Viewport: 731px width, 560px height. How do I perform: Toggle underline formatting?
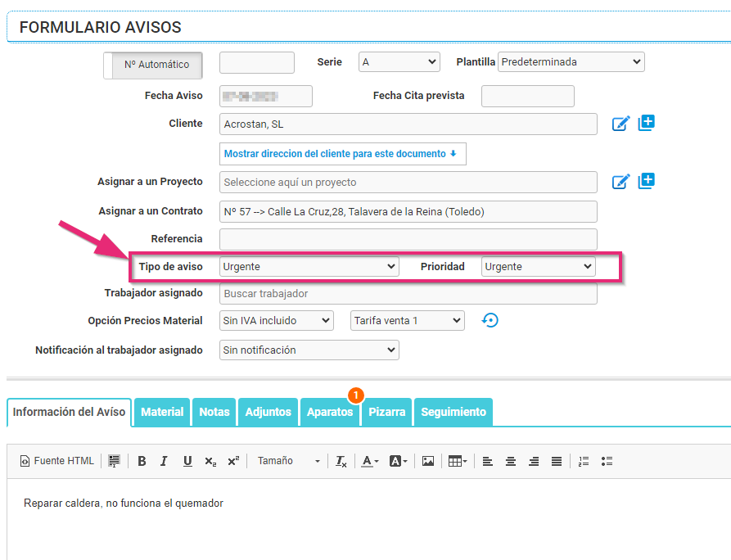pyautogui.click(x=187, y=461)
